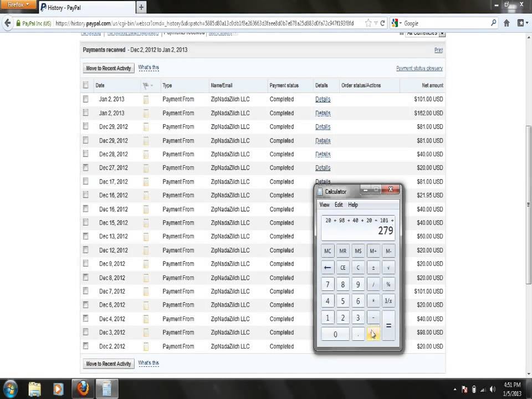The image size is (532, 399).
Task: Open Calculator View menu
Action: [x=324, y=204]
